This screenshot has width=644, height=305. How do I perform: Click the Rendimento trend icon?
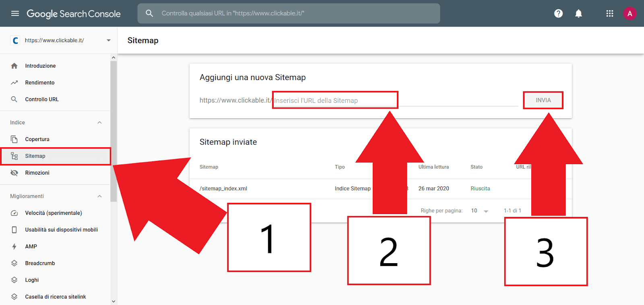[x=14, y=82]
